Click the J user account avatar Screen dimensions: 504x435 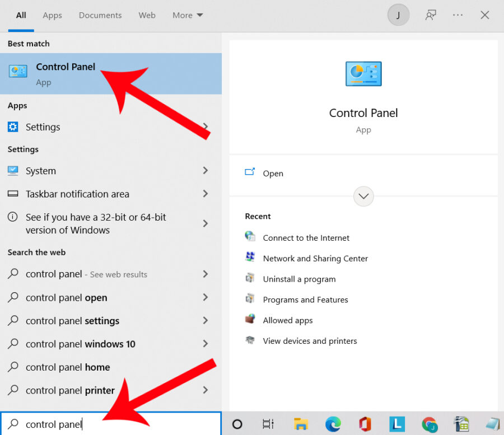click(398, 15)
